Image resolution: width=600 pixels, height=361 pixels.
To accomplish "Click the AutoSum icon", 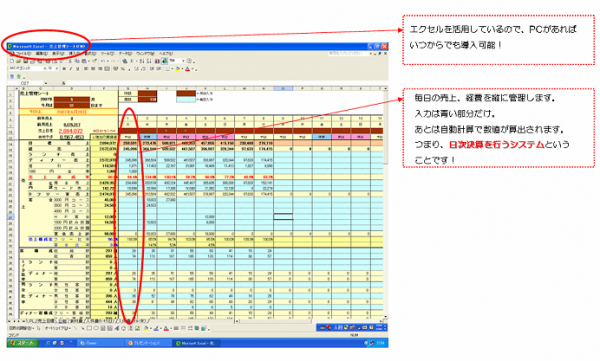I will pos(132,61).
